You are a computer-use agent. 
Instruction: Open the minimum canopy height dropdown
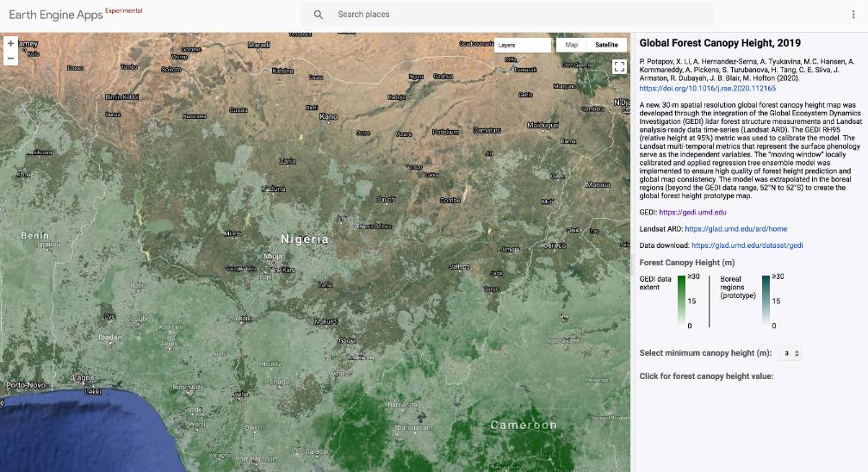coord(789,353)
